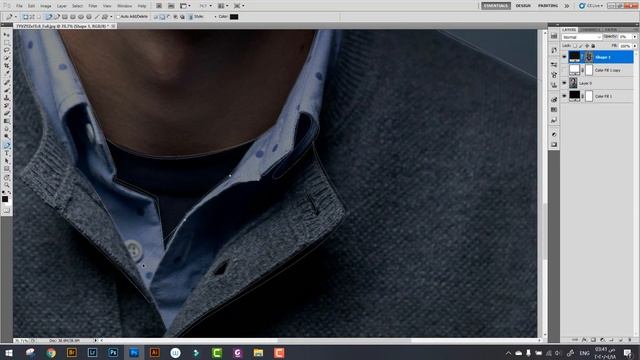The image size is (640, 360).
Task: Open the Style picker dropdown
Action: pos(215,17)
